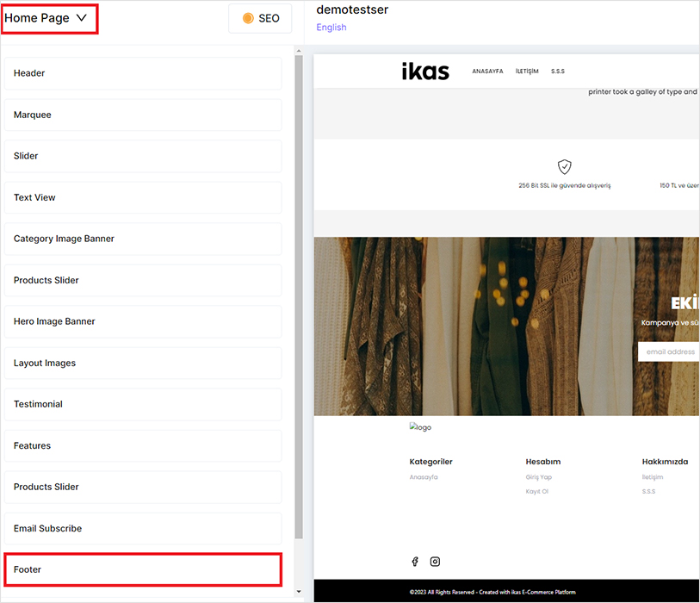Open the S.S.S page from the nav bar
This screenshot has width=700, height=603.
[558, 71]
